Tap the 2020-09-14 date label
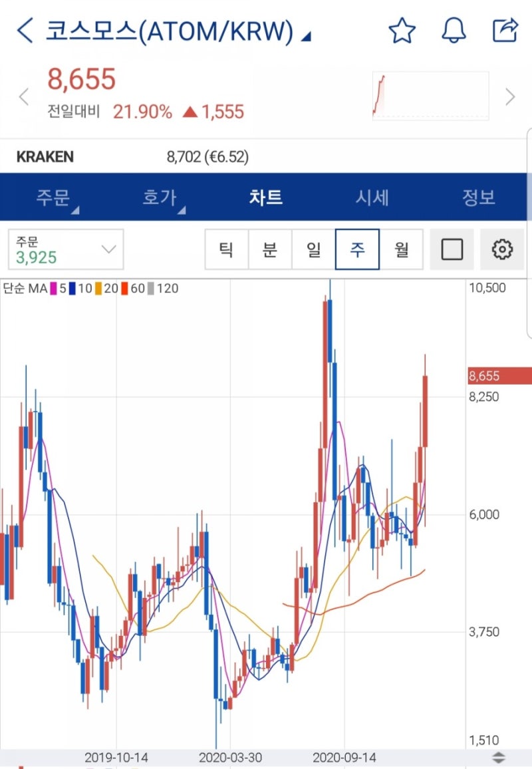Viewport: 532px width, 769px height. click(x=344, y=757)
